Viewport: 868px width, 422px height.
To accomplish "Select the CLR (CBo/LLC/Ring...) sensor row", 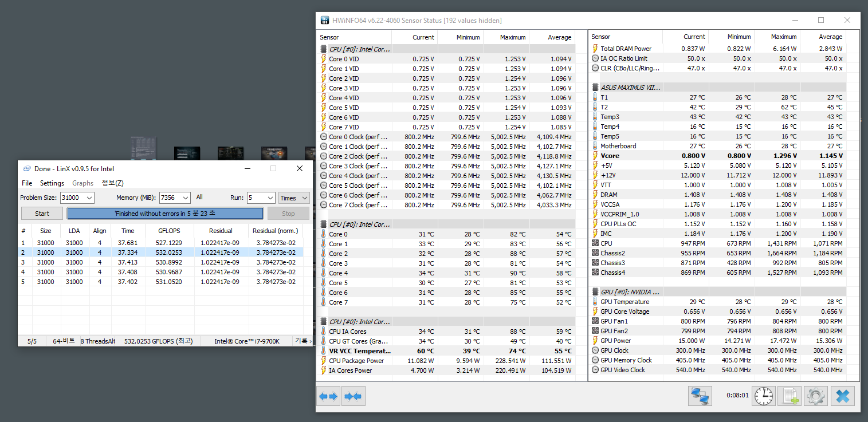I will pos(717,68).
